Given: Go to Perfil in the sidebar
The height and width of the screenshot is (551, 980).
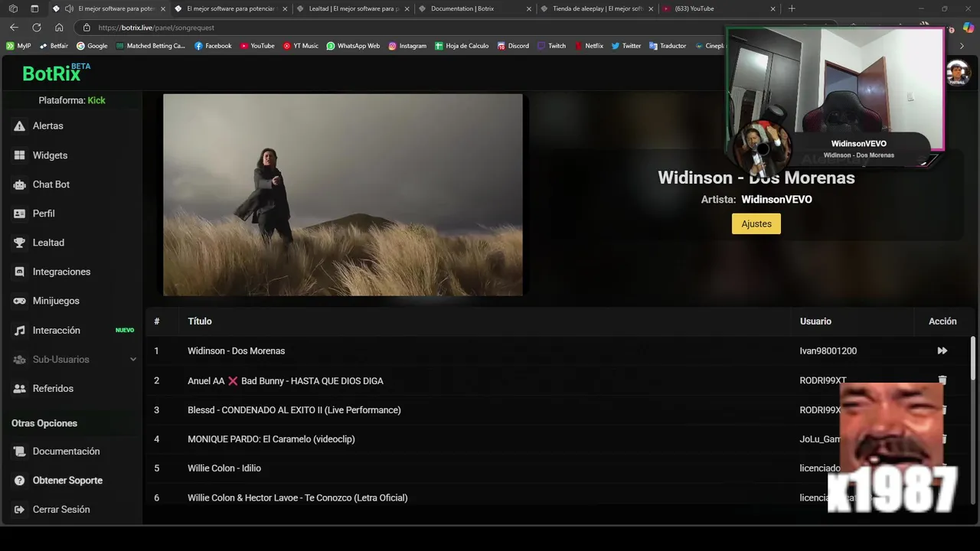Looking at the screenshot, I should coord(43,214).
